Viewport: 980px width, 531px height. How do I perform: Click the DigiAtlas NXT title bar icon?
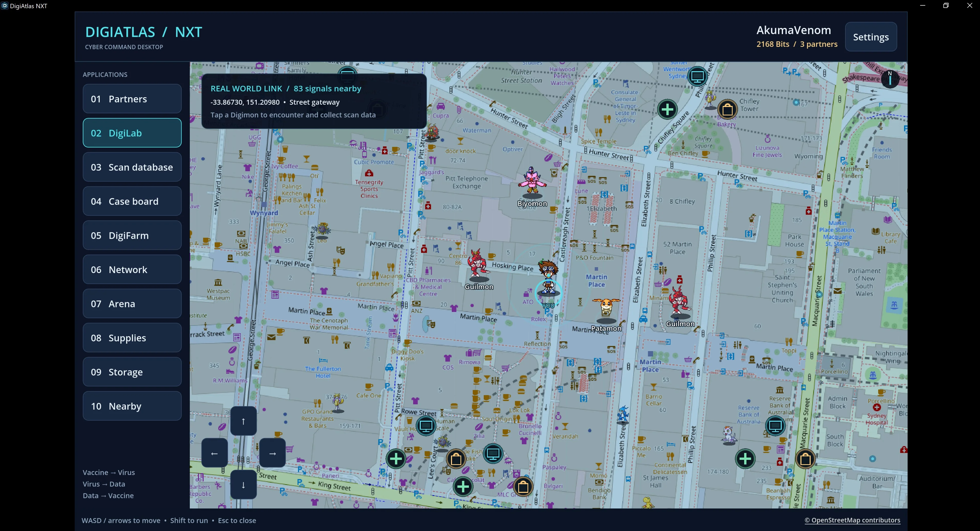5,6
